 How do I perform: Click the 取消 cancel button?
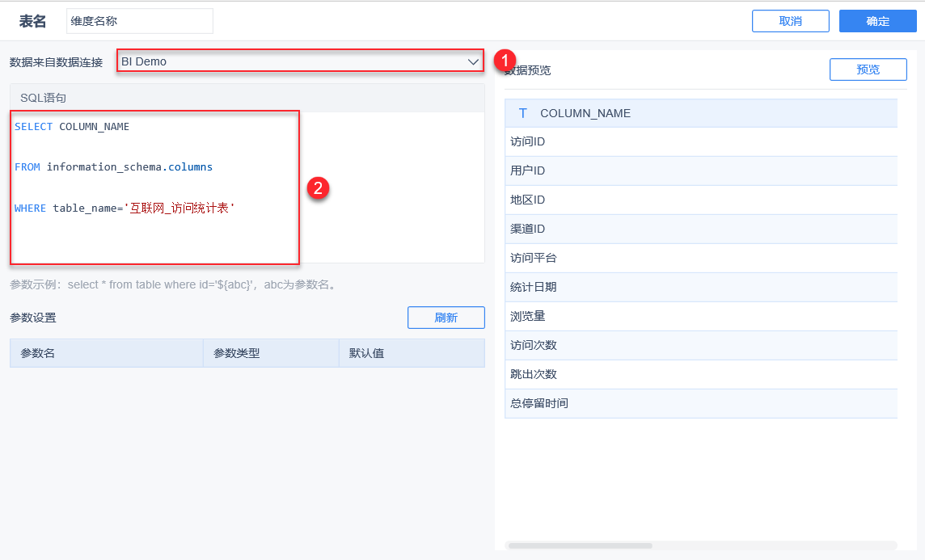point(791,21)
